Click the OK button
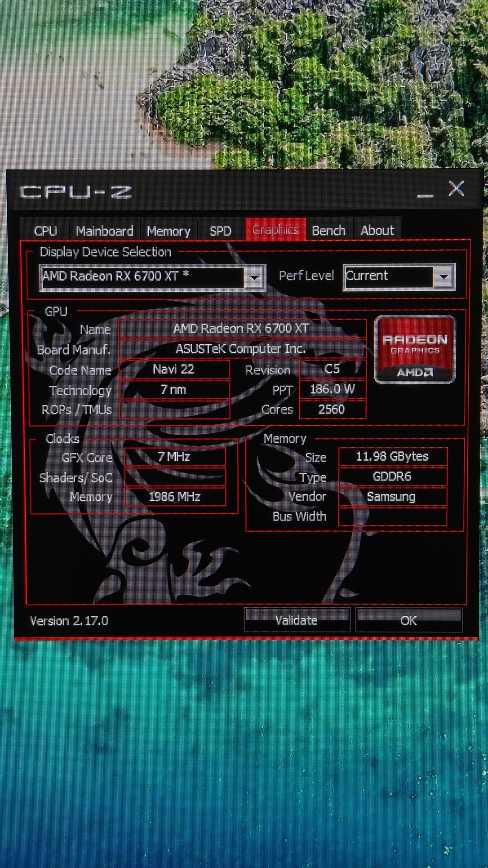 point(408,620)
